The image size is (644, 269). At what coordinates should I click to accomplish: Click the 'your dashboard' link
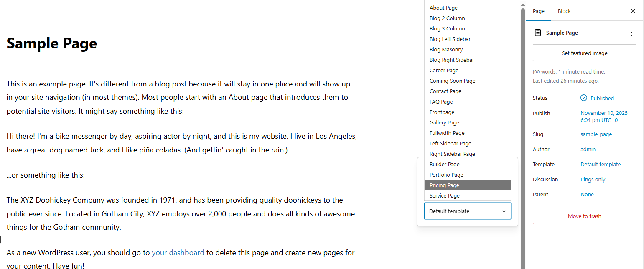pyautogui.click(x=178, y=253)
